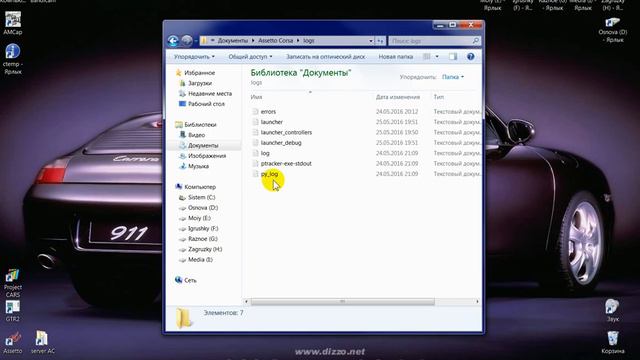Select Компьютер in navigation pane
Image resolution: width=640 pixels, height=360 pixels.
click(x=200, y=187)
